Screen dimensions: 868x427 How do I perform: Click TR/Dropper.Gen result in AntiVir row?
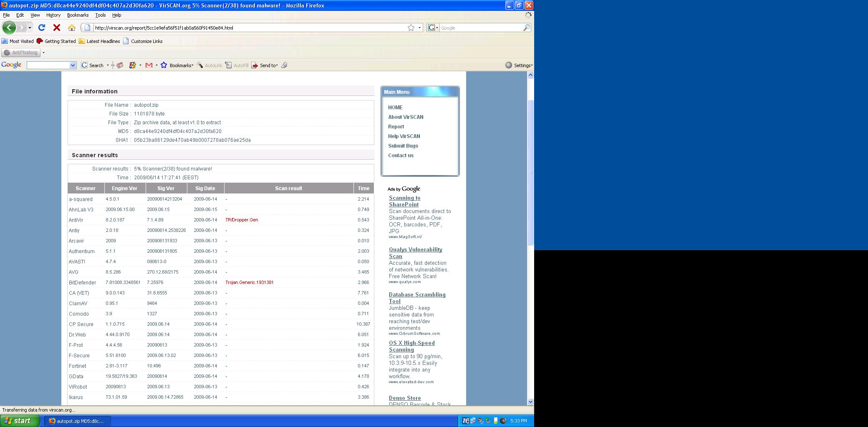click(x=242, y=220)
